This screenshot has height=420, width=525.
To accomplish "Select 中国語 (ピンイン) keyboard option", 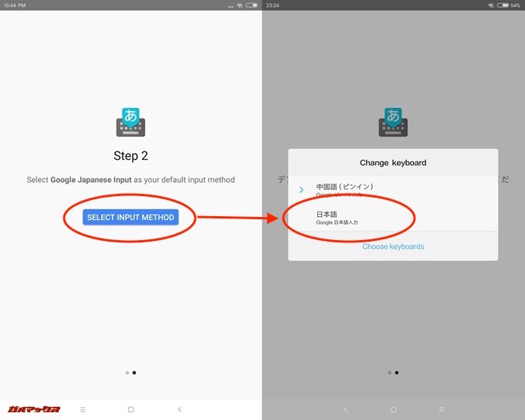I will coord(393,190).
